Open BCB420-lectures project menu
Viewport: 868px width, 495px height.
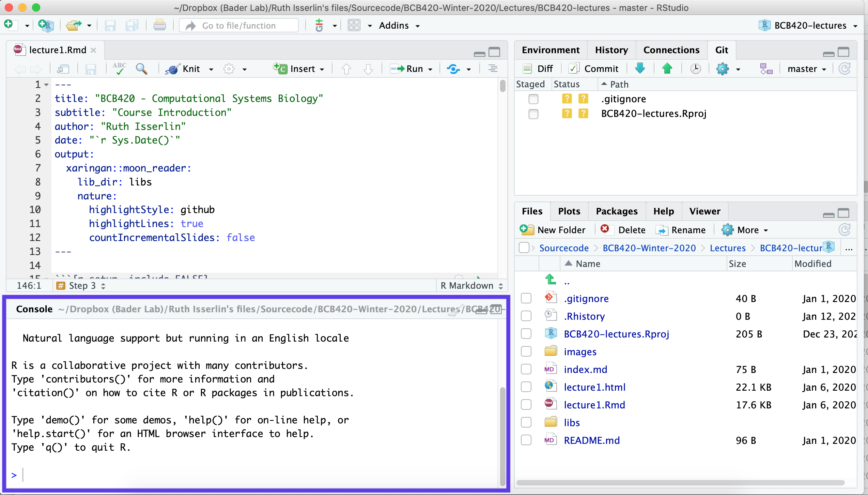(x=809, y=26)
